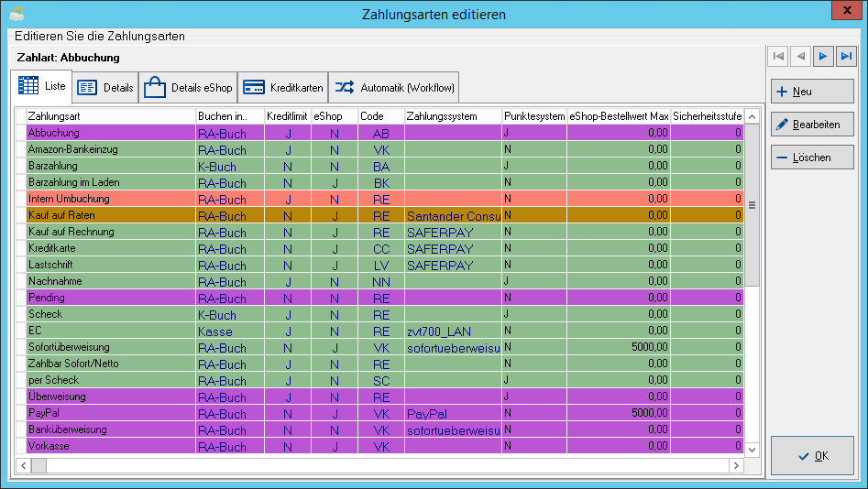
Task: Click the Kreditlimit column header
Action: tap(288, 116)
